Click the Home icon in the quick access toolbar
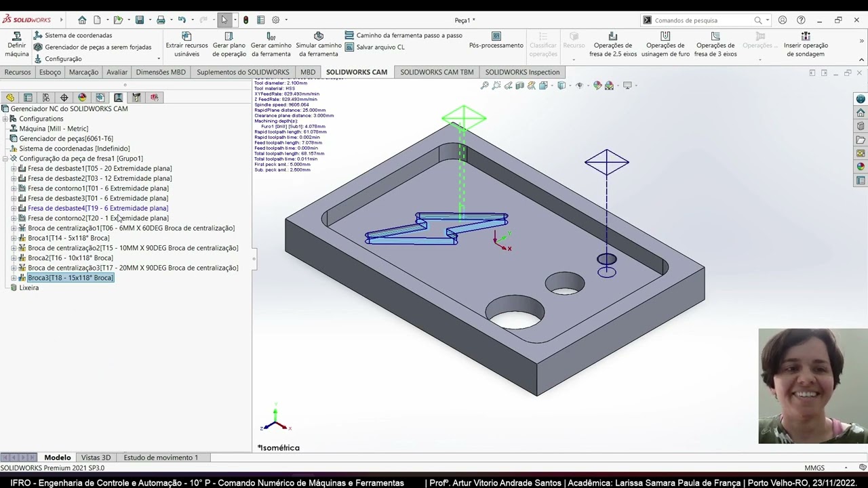The image size is (868, 488). coord(82,20)
